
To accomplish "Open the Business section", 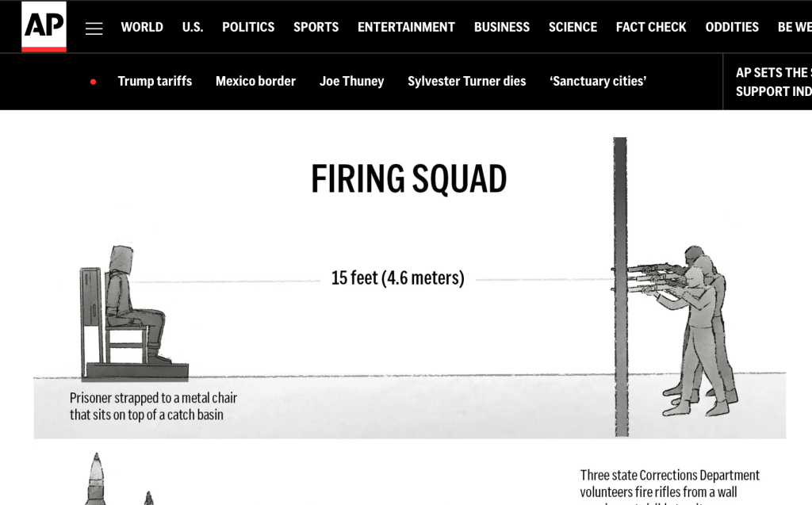I will (501, 27).
